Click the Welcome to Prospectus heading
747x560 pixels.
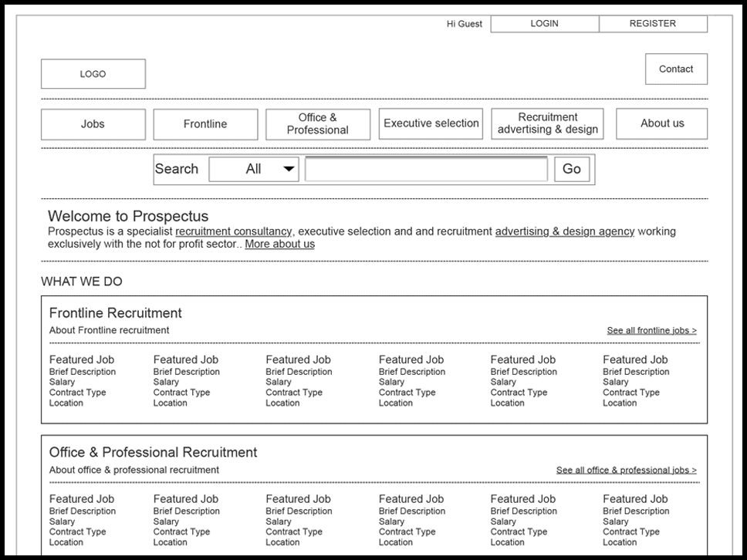(128, 216)
